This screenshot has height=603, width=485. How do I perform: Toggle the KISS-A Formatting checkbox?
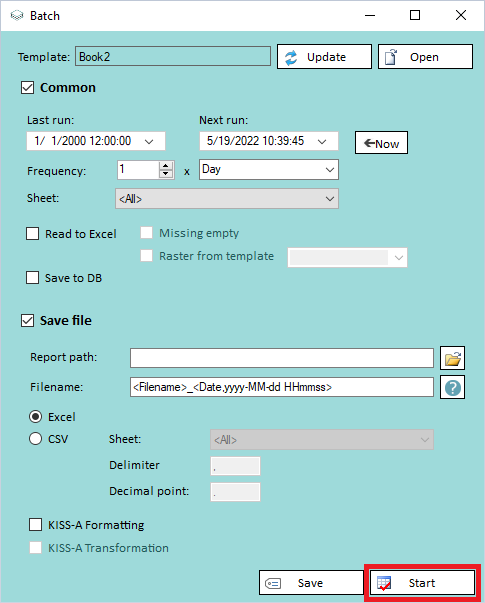(35, 525)
